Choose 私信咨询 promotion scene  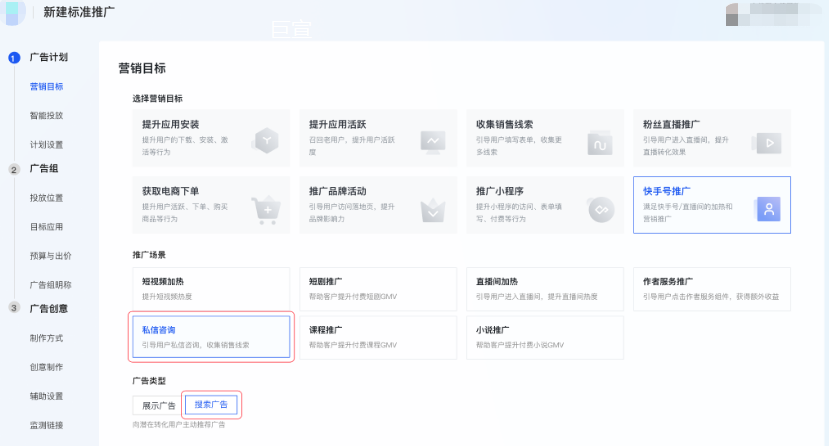point(211,337)
